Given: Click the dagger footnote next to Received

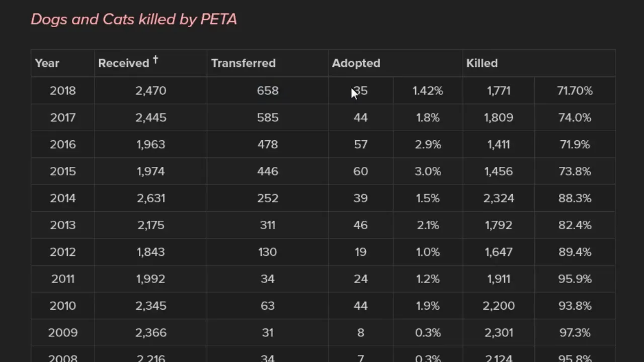Looking at the screenshot, I should click(155, 60).
